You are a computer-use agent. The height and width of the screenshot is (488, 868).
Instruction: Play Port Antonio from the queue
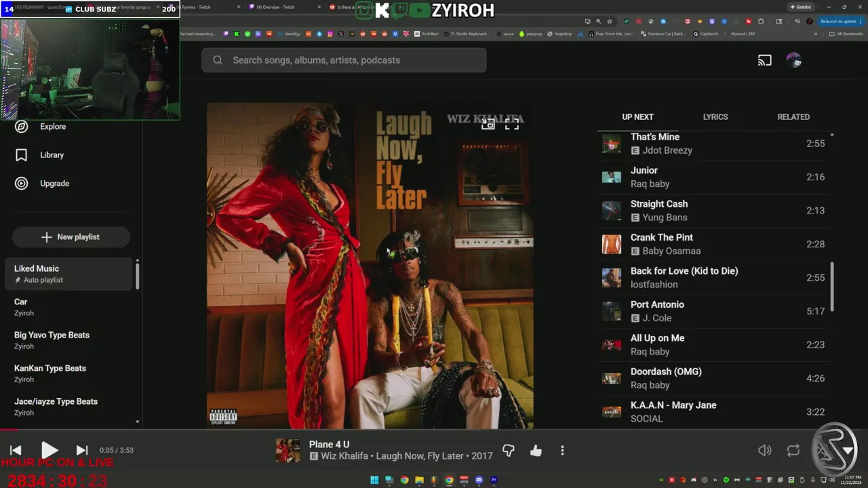(713, 311)
